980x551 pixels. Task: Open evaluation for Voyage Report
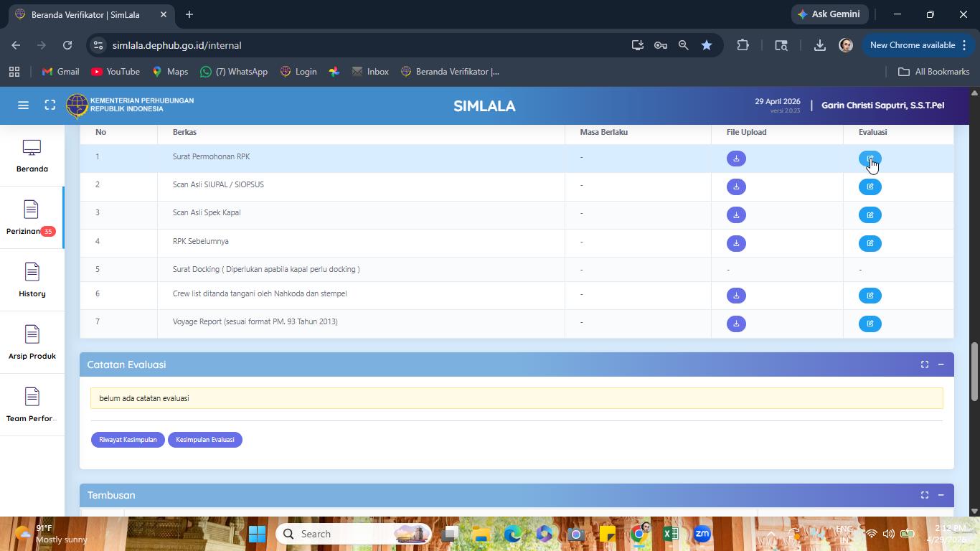click(870, 324)
